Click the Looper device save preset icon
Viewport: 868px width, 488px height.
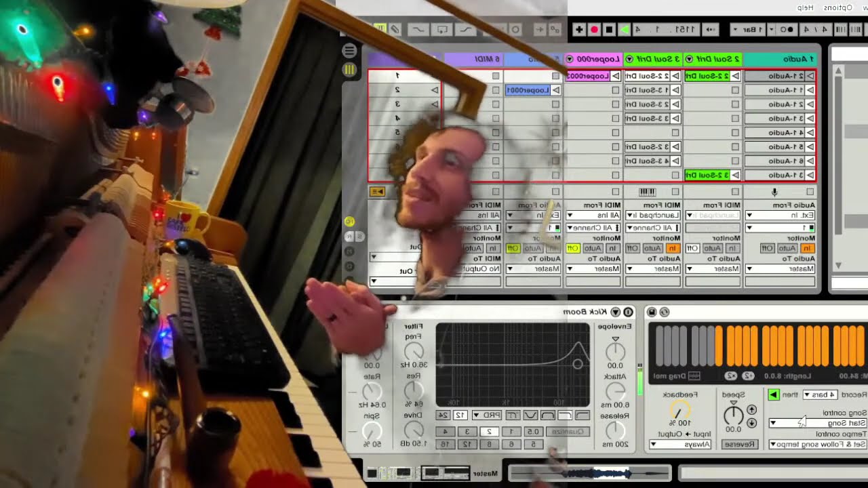coord(652,312)
